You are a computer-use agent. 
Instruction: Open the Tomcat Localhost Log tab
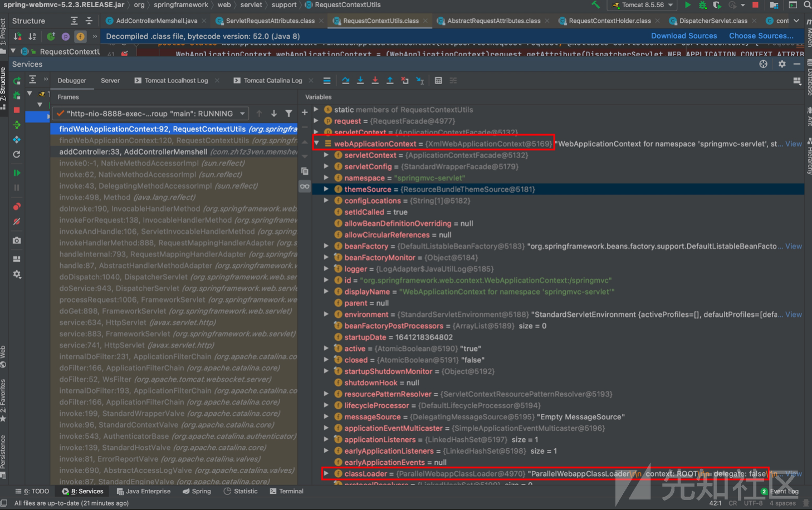pos(171,81)
